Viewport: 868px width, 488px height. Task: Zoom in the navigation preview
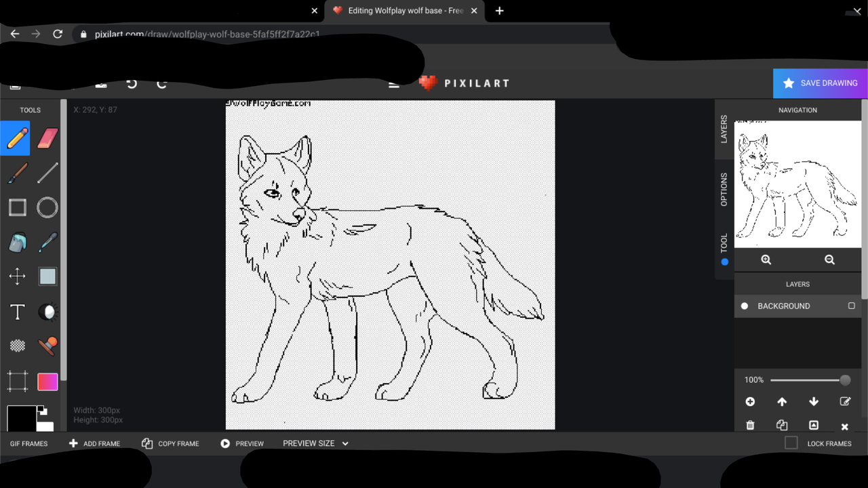point(766,260)
